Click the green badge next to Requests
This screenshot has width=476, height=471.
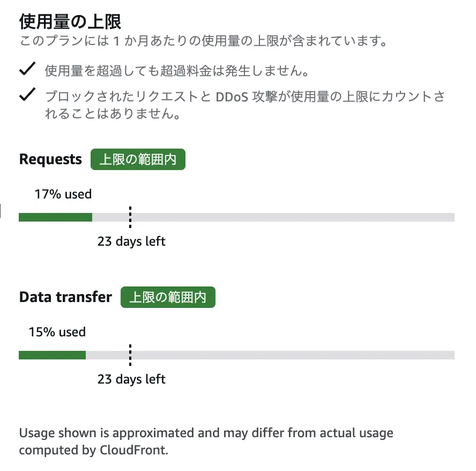[138, 160]
